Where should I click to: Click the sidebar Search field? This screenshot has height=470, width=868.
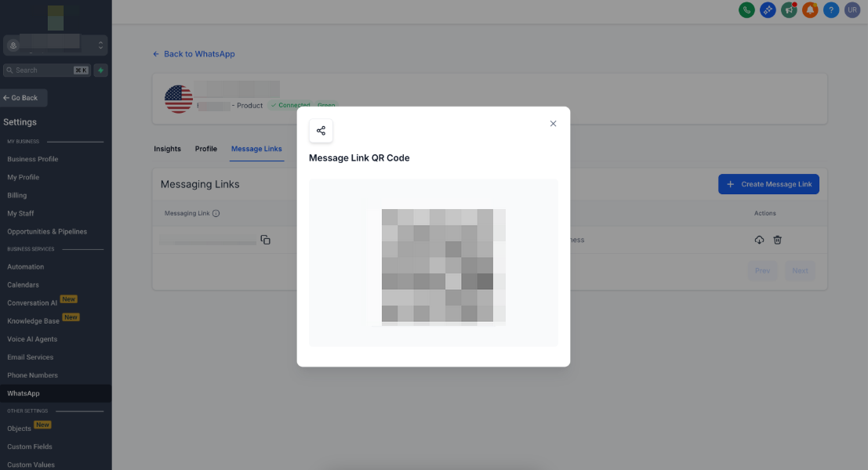point(46,70)
